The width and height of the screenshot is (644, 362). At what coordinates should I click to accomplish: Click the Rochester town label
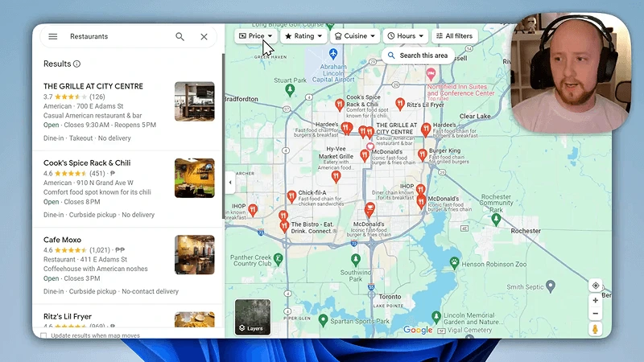tap(526, 231)
